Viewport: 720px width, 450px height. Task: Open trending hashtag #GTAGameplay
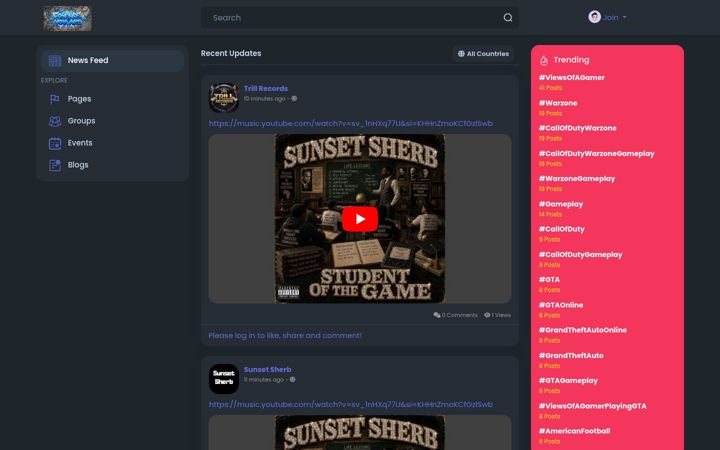[568, 381]
